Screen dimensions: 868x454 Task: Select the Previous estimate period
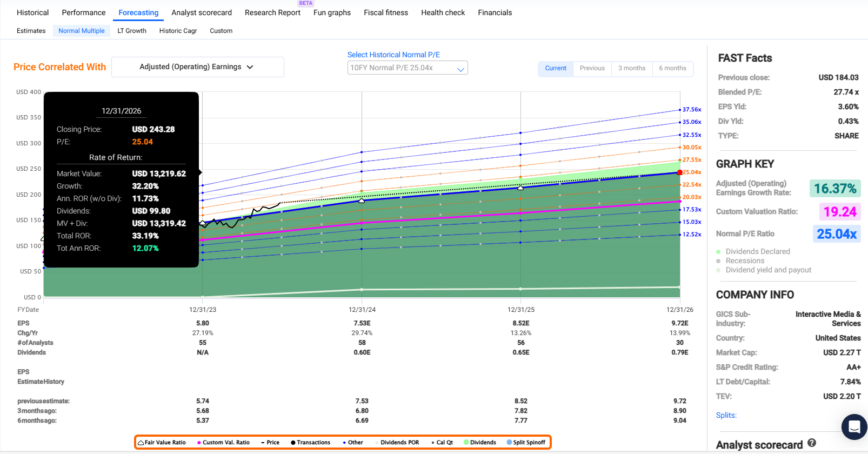point(592,69)
